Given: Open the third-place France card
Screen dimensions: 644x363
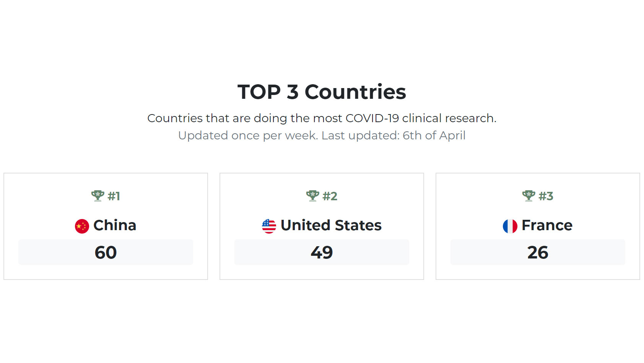Looking at the screenshot, I should 538,226.
